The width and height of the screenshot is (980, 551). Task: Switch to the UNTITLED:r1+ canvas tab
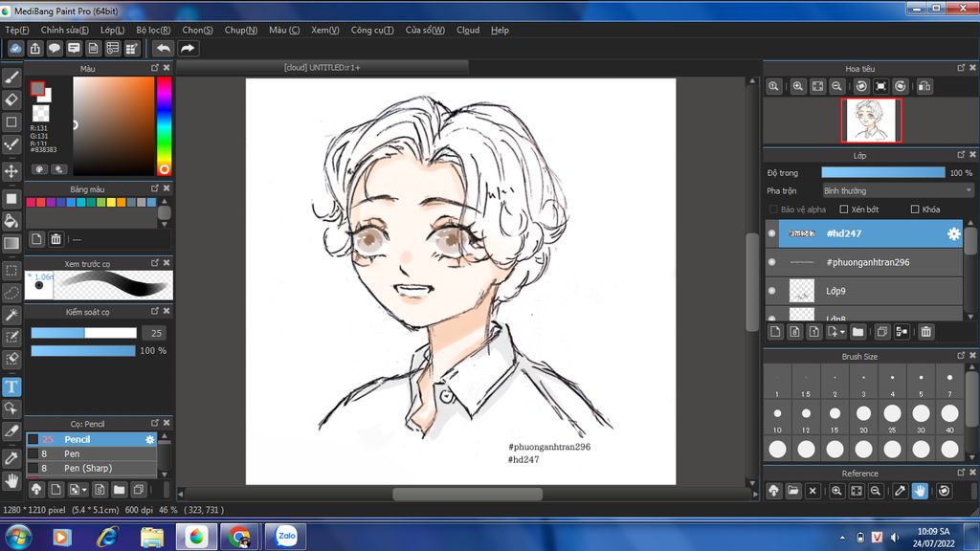tap(322, 68)
